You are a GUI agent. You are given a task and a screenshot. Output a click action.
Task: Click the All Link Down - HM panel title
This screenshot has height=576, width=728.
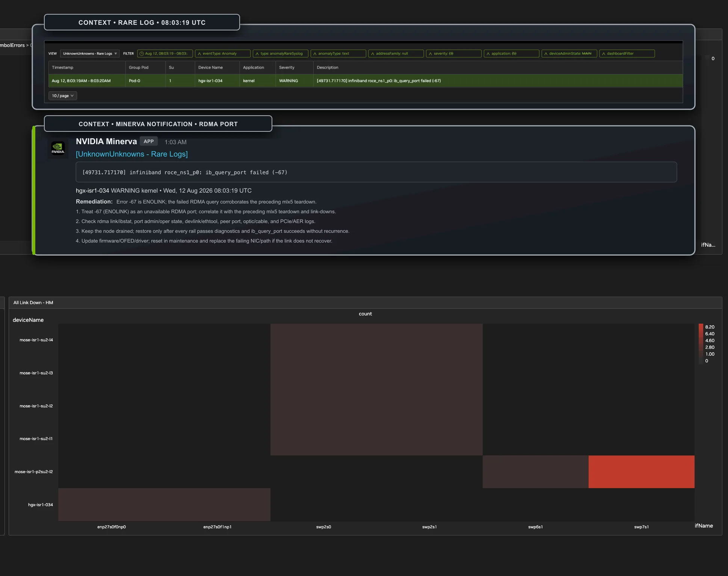coord(33,303)
